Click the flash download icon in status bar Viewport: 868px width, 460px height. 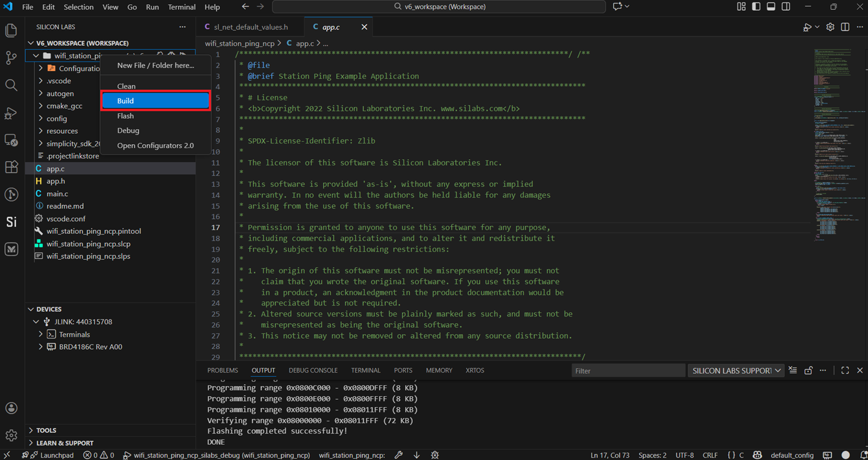point(416,455)
